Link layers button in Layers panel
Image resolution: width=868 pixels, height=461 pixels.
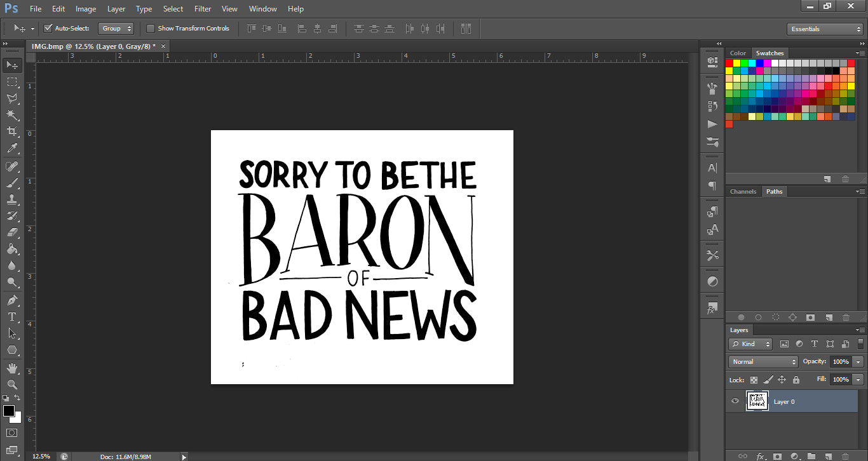click(743, 456)
